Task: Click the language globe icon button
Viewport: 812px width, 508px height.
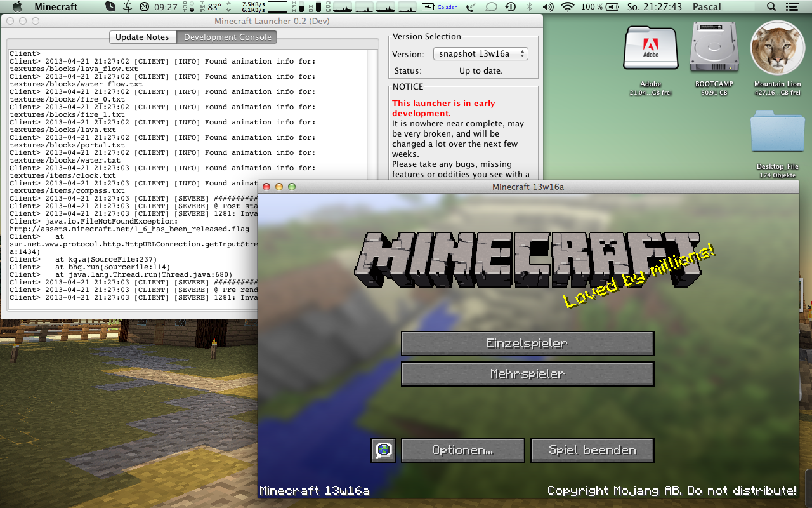Action: [383, 450]
